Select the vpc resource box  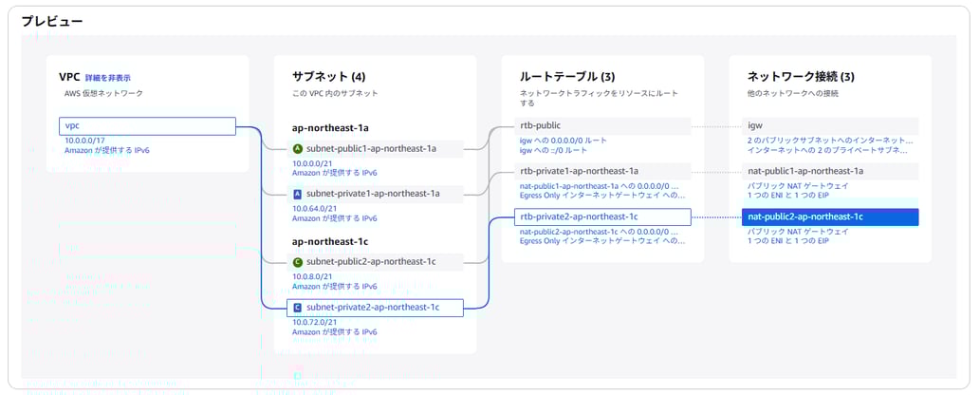(x=147, y=126)
